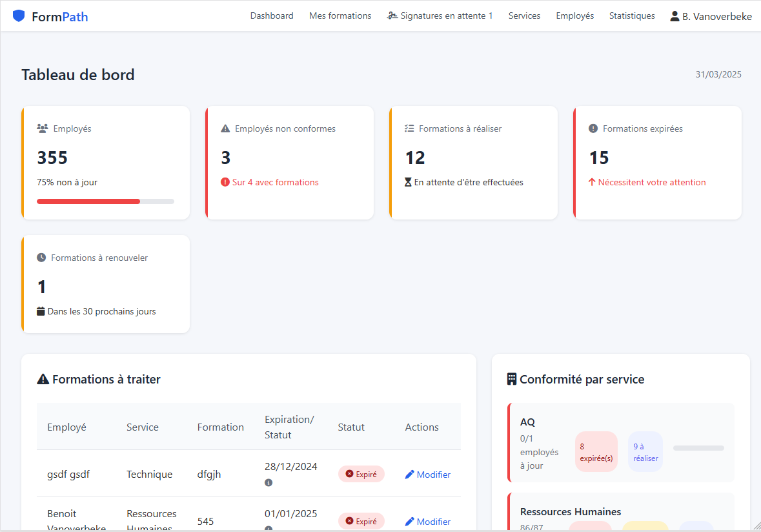Click the FormPath brand name
The width and height of the screenshot is (761, 532).
(x=59, y=17)
